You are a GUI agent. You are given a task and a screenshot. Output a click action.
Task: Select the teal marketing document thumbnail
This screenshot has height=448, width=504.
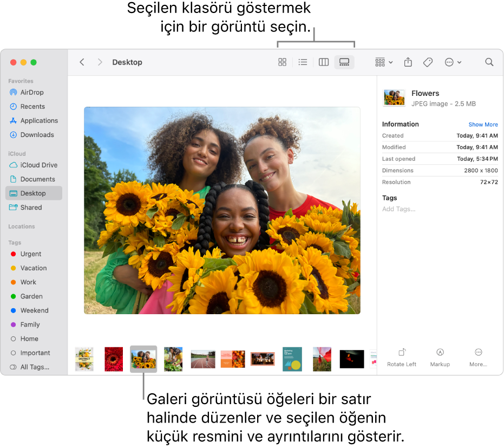pyautogui.click(x=292, y=359)
